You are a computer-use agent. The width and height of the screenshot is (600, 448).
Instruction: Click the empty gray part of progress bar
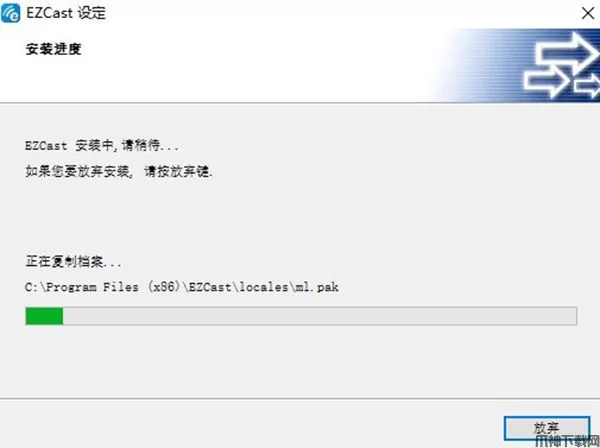[320, 316]
